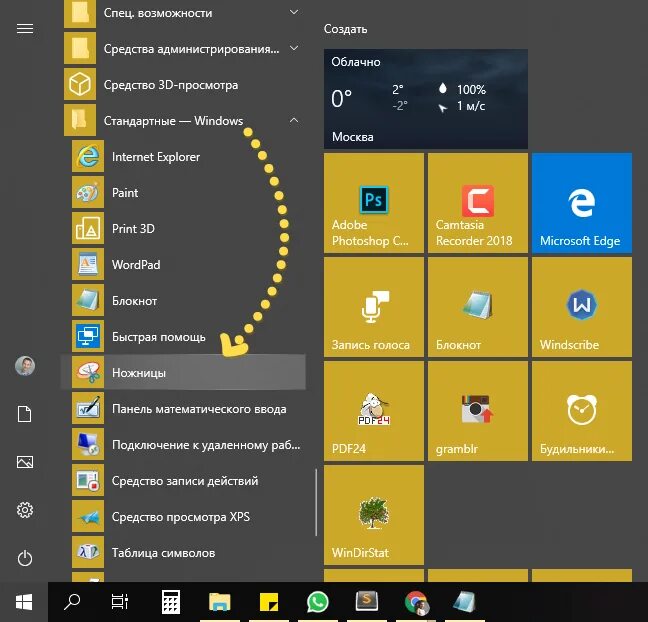
Task: Open Средство записи действий
Action: pyautogui.click(x=184, y=481)
